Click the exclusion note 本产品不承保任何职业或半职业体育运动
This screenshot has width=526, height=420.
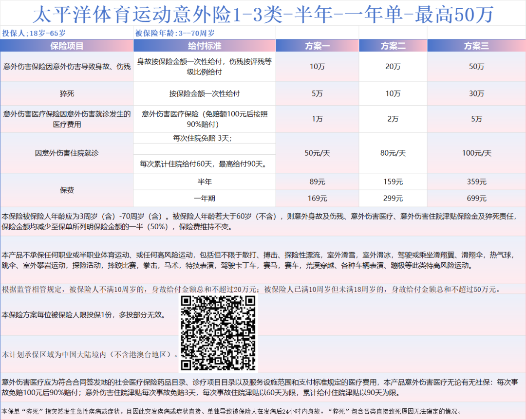263,260
